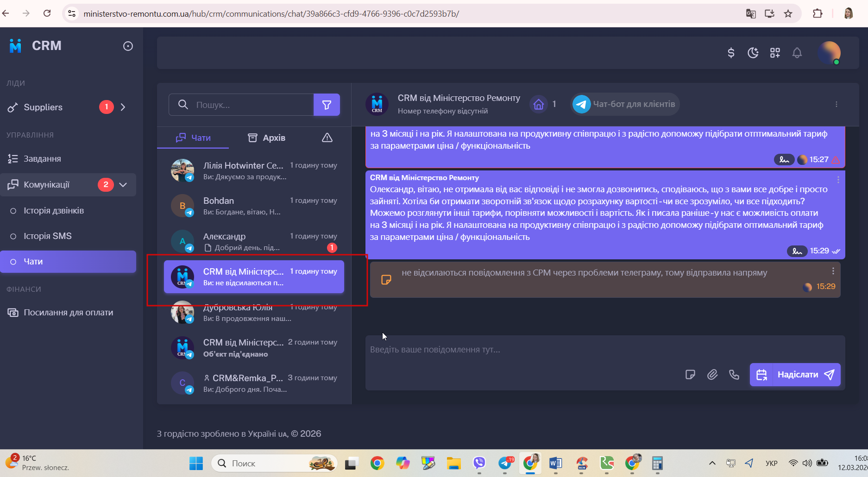
Task: Click error warning icon on 15:27 message
Action: pos(836,160)
